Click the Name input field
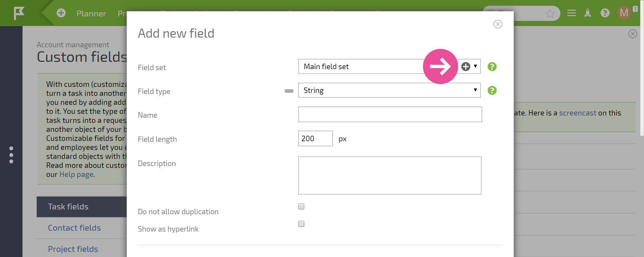 [x=390, y=115]
